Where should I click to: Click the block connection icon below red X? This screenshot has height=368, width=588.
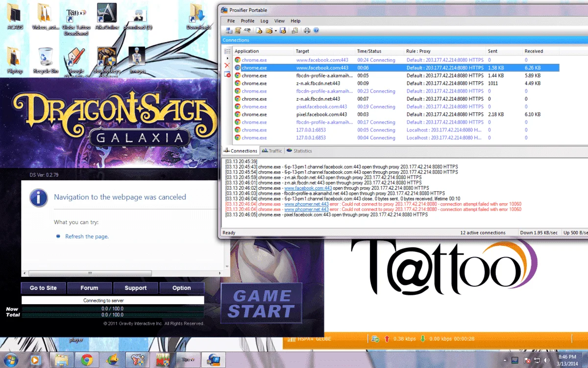click(x=227, y=74)
